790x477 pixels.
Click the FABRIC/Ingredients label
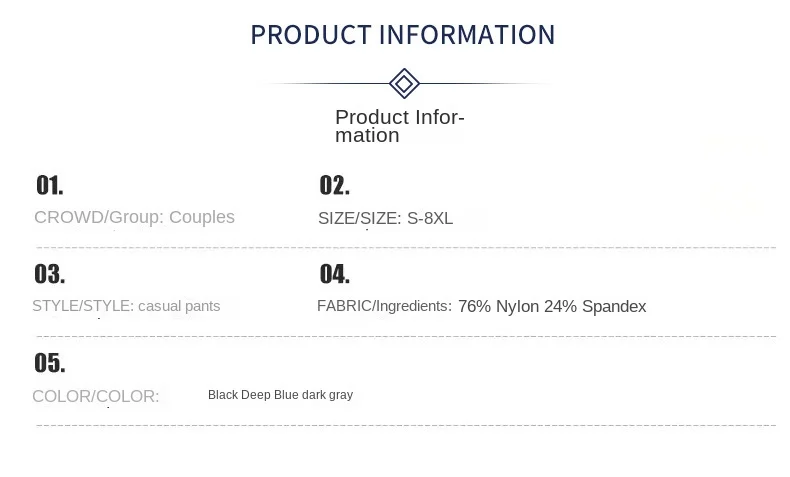pos(384,306)
